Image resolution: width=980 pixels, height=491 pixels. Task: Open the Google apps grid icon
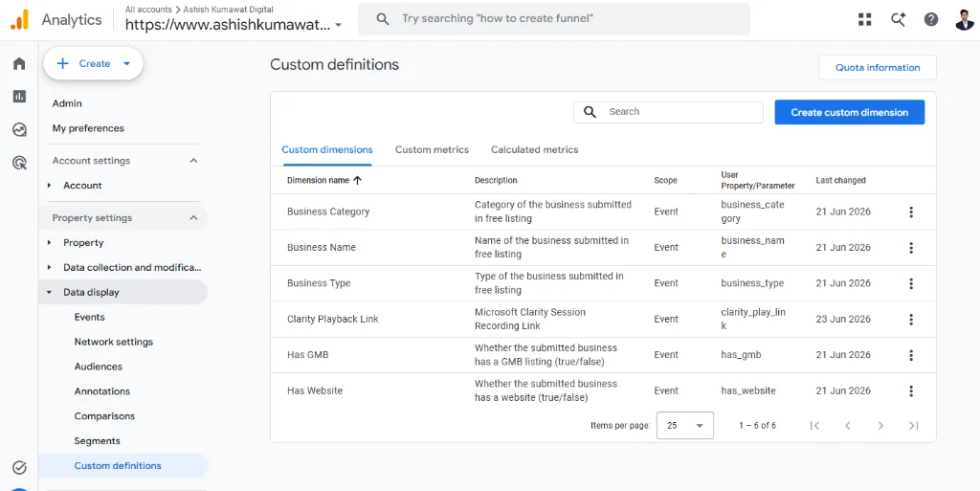click(x=865, y=20)
